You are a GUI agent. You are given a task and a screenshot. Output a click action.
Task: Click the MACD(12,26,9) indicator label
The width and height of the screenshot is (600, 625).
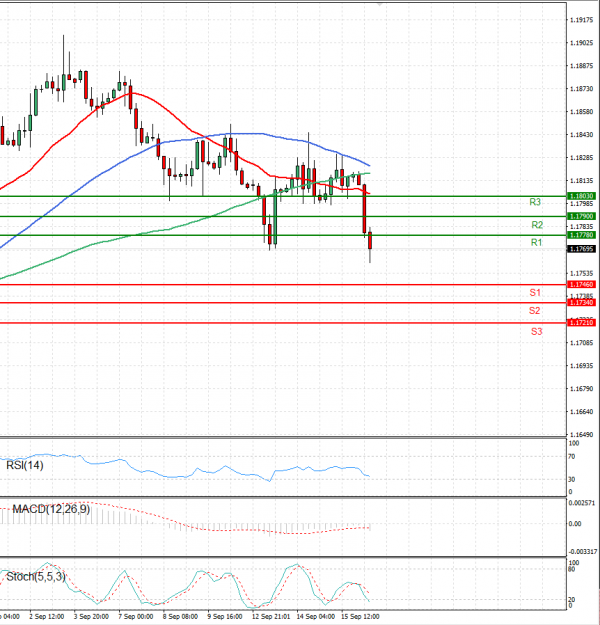[51, 509]
